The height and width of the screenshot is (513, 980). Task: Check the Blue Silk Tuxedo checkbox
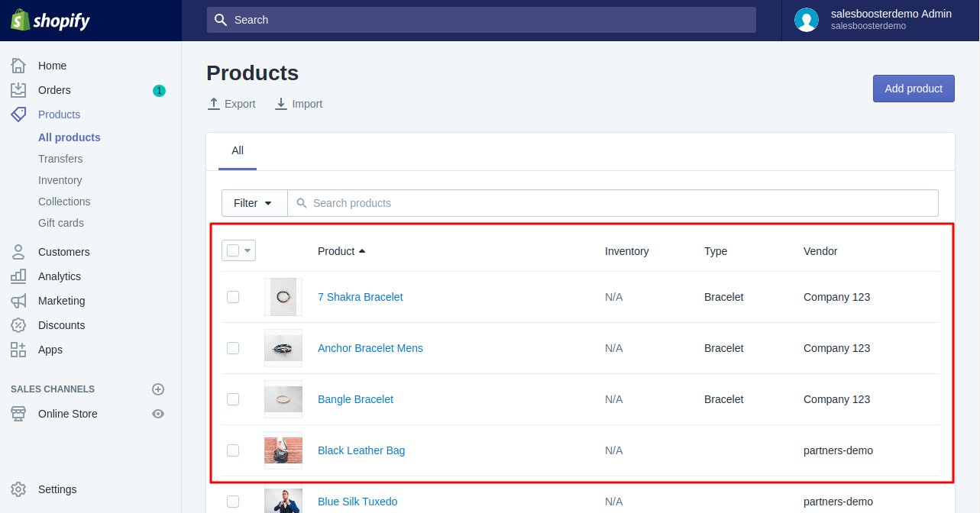coord(233,502)
